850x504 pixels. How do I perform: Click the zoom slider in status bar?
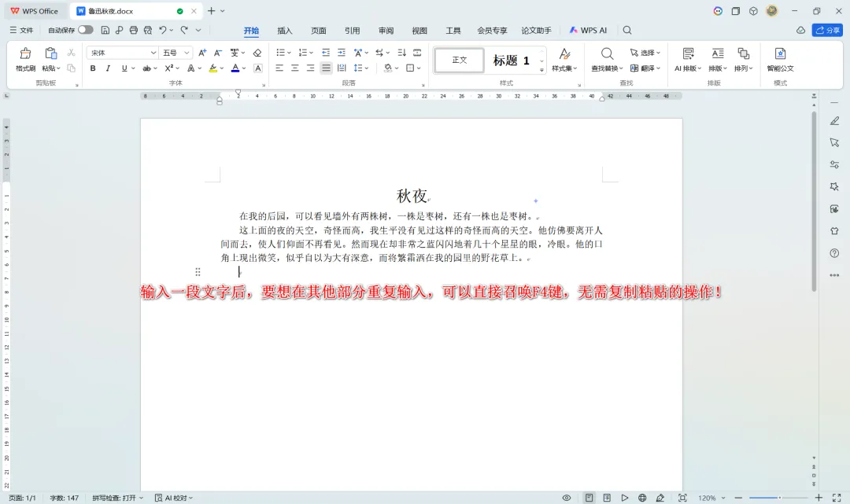(x=778, y=498)
